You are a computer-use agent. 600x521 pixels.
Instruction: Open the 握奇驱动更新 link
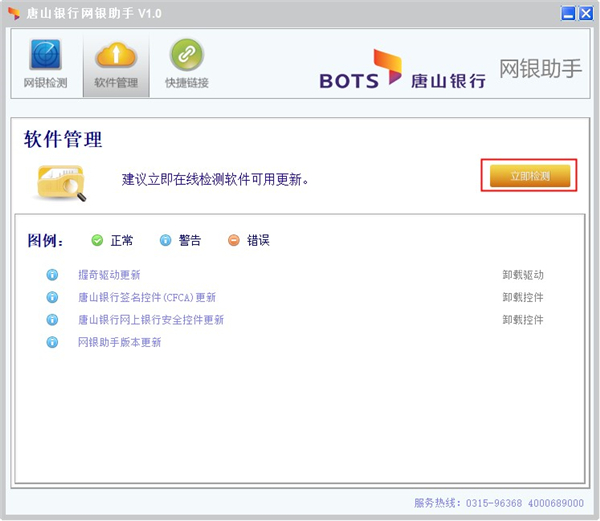pyautogui.click(x=109, y=275)
